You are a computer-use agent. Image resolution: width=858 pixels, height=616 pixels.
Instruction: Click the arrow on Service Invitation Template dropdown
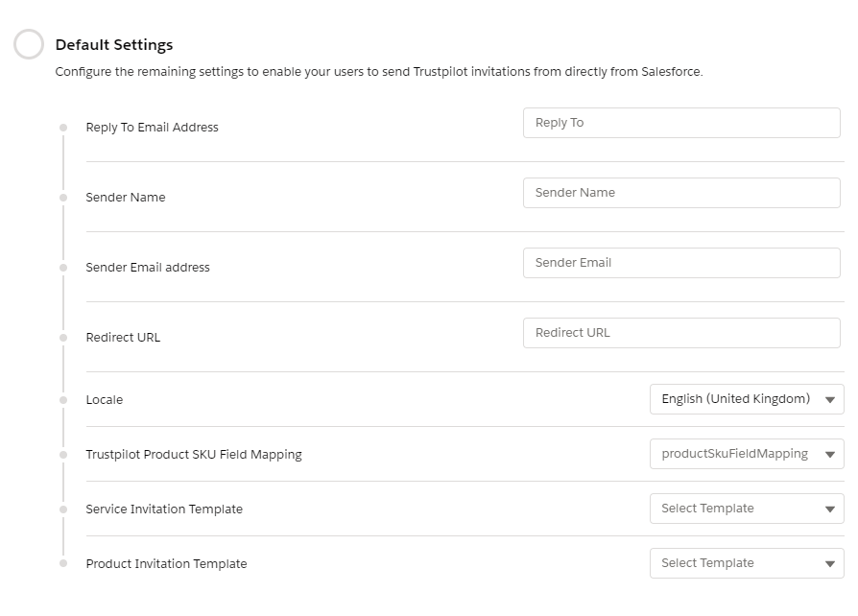pyautogui.click(x=831, y=509)
